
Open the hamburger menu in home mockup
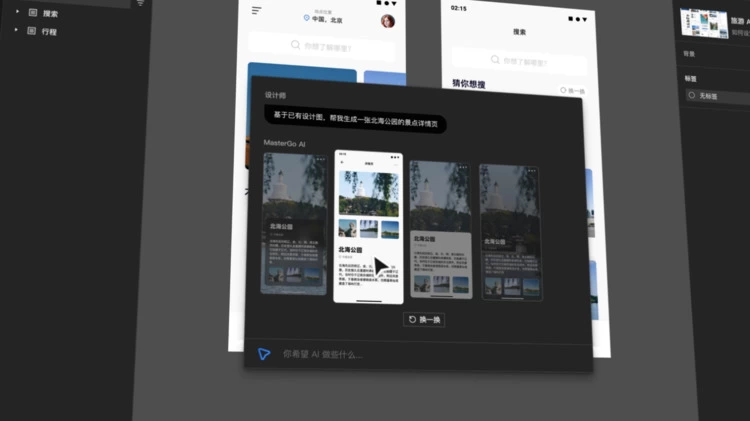(x=257, y=11)
